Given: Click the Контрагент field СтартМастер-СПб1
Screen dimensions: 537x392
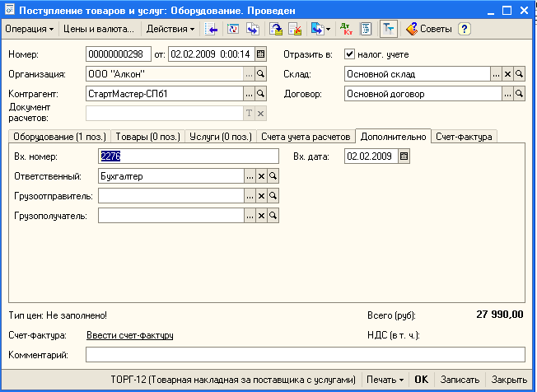Looking at the screenshot, I should click(165, 94).
